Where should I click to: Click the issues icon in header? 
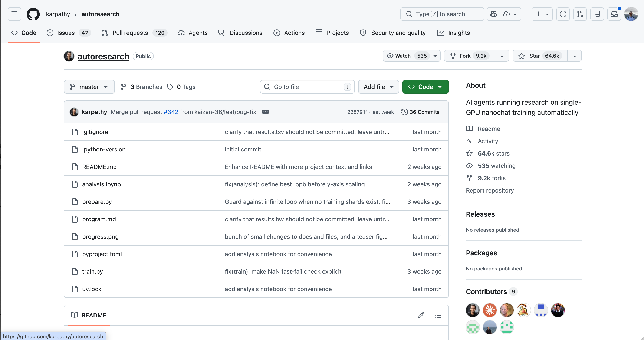(563, 14)
